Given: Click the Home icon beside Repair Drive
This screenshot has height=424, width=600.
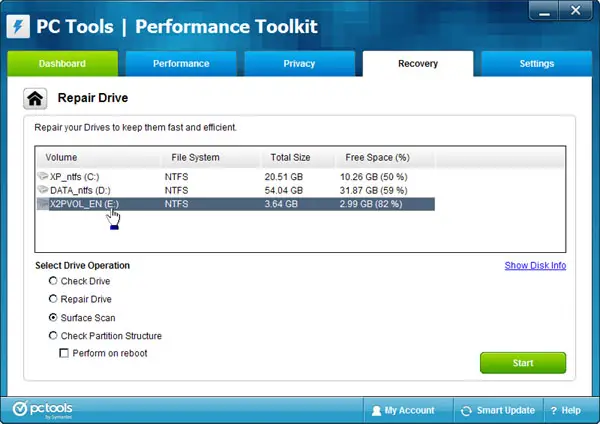Looking at the screenshot, I should 35,99.
